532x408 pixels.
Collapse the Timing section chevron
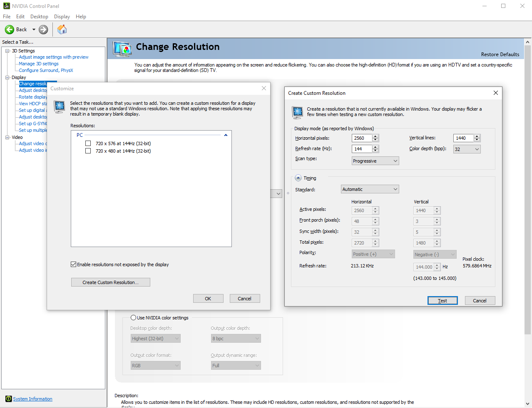[298, 178]
